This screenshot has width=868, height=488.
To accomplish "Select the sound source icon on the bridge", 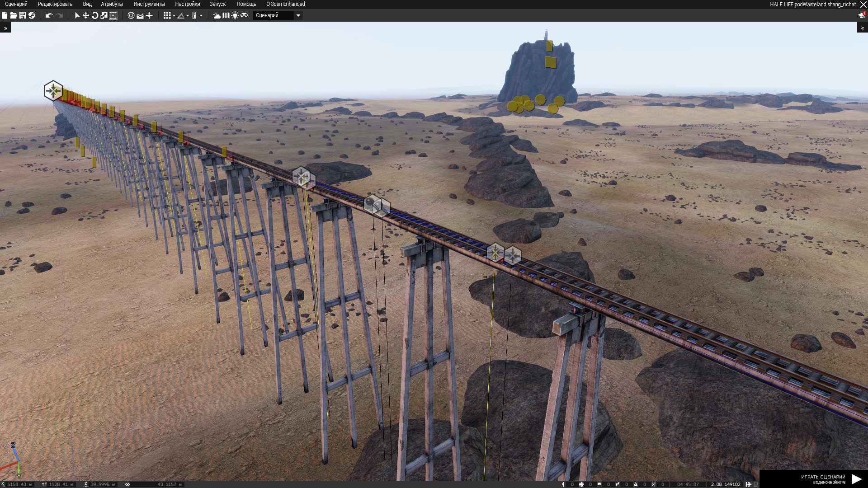I will (373, 204).
